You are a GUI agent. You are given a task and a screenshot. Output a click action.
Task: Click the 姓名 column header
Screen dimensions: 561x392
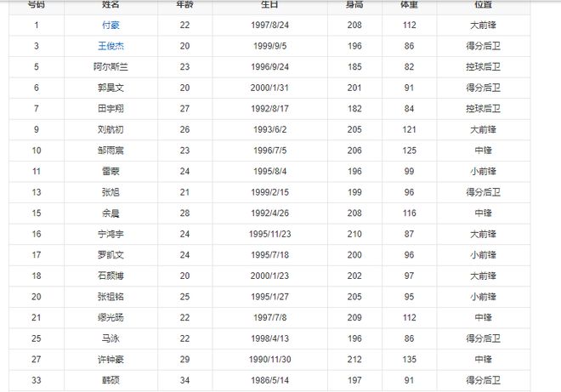tap(110, 4)
